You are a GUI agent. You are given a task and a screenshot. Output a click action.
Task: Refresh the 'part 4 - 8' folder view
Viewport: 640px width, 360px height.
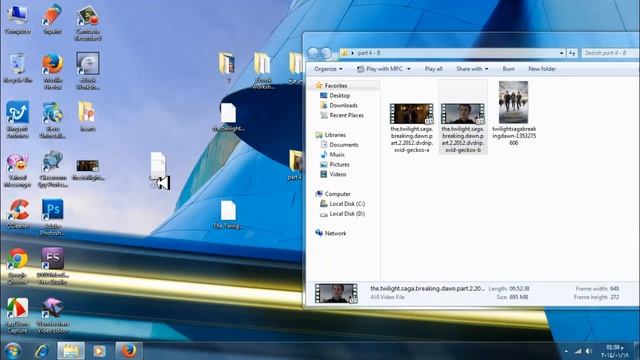pos(572,53)
